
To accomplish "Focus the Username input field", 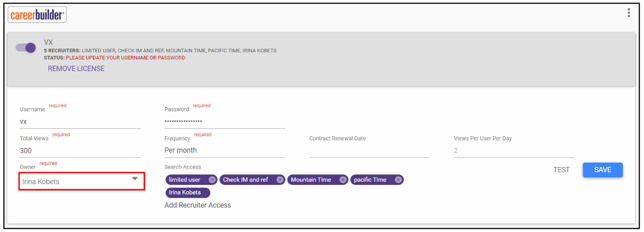I will 80,122.
